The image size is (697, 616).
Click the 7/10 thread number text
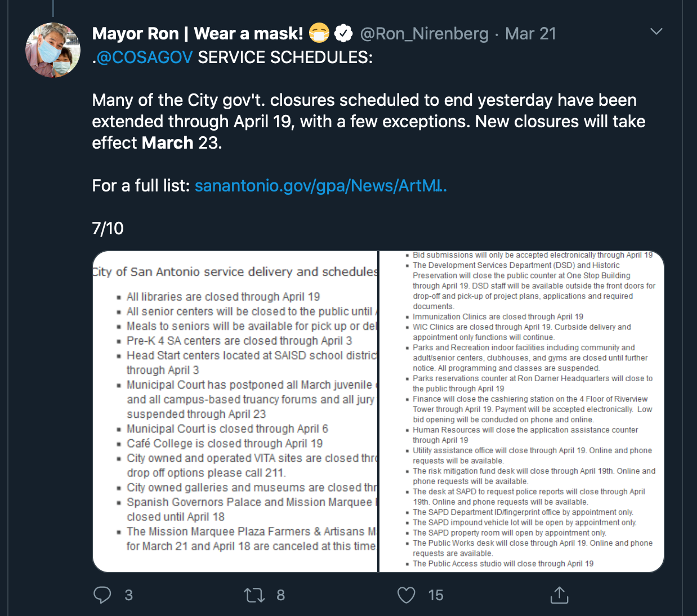click(108, 229)
